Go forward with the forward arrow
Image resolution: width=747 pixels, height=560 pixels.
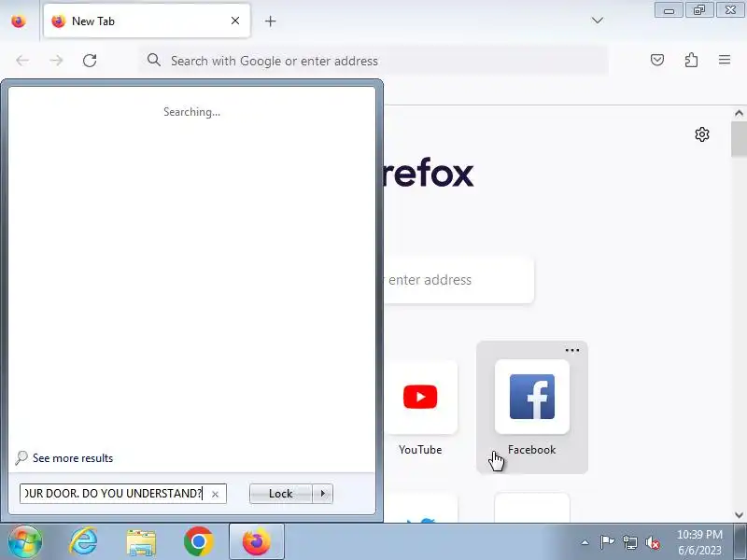[56, 61]
